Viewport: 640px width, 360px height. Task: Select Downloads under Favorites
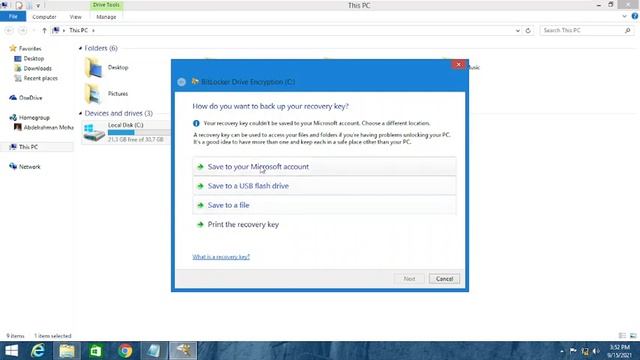click(x=38, y=69)
